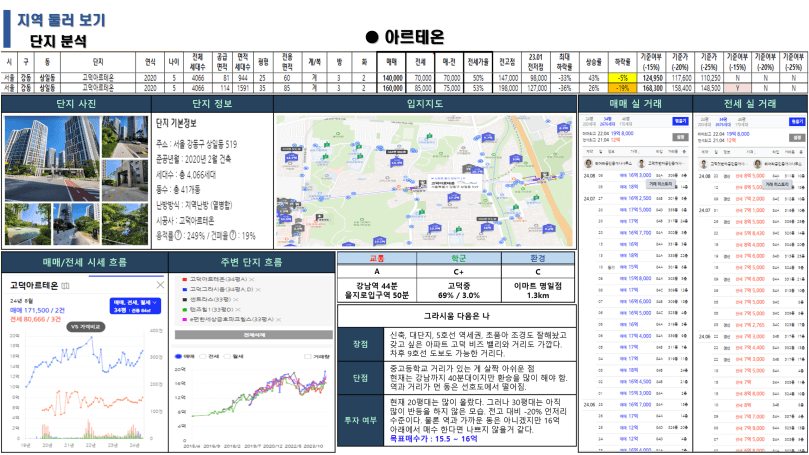This screenshot has height=455, width=809.
Task: Click the 전고점 column header
Action: click(507, 61)
